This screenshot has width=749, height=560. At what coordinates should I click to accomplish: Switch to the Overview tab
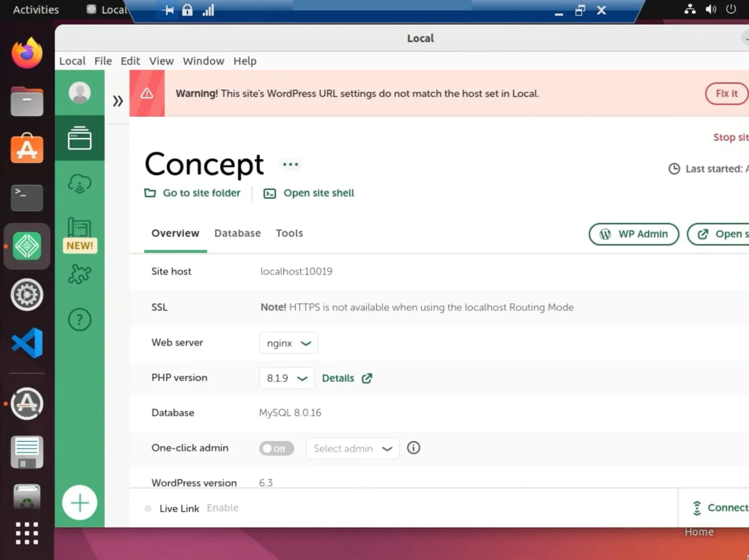point(175,233)
